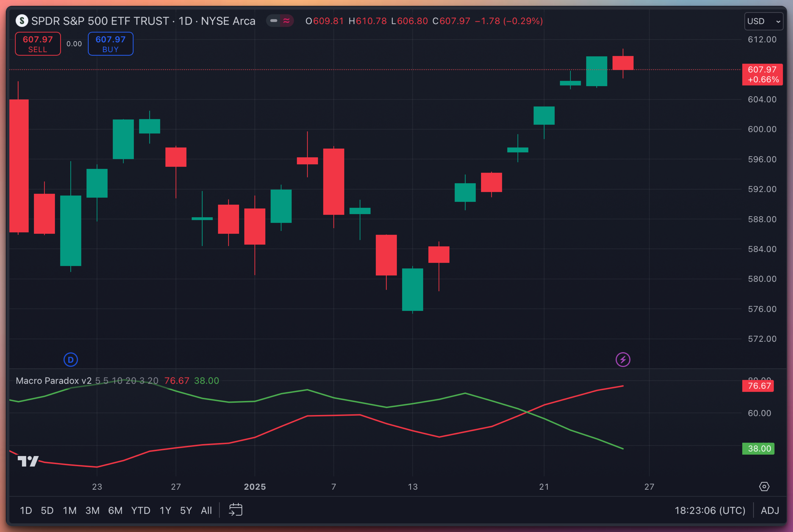793x532 pixels.
Task: Open chart settings gear icon on time axis
Action: point(764,486)
